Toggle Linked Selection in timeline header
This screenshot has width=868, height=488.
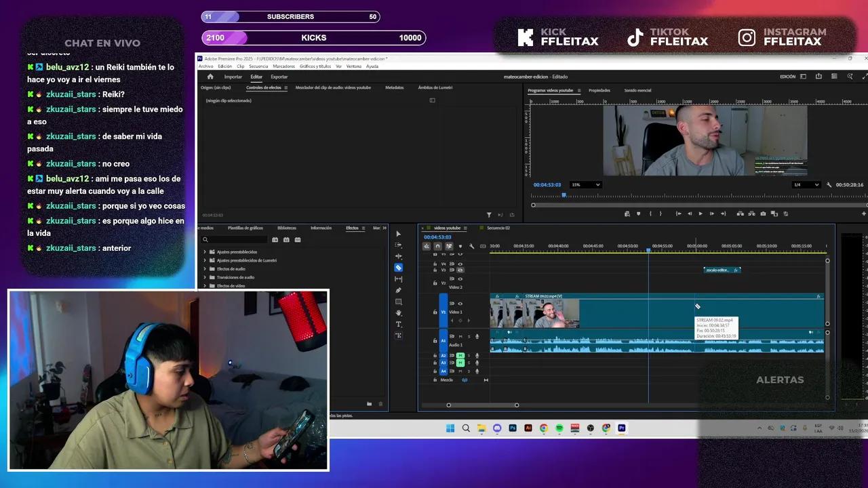coord(449,246)
